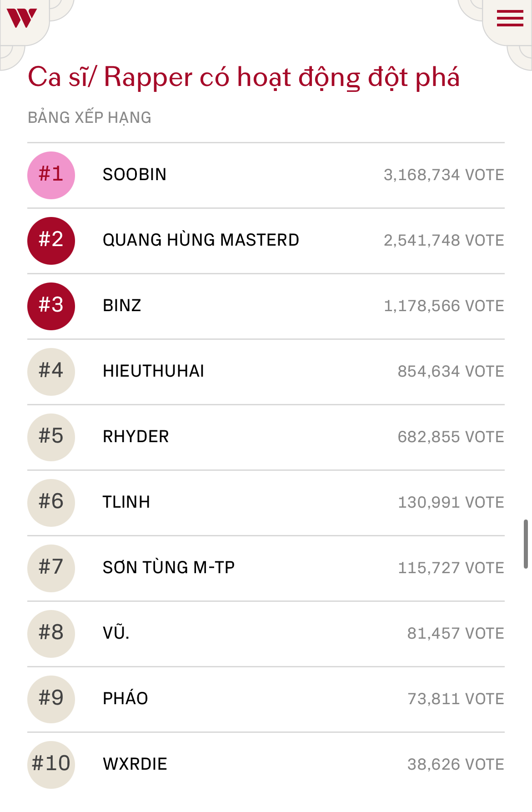Click on VŨ. in rankings
Viewport: 532px width, 812px height.
tap(116, 633)
